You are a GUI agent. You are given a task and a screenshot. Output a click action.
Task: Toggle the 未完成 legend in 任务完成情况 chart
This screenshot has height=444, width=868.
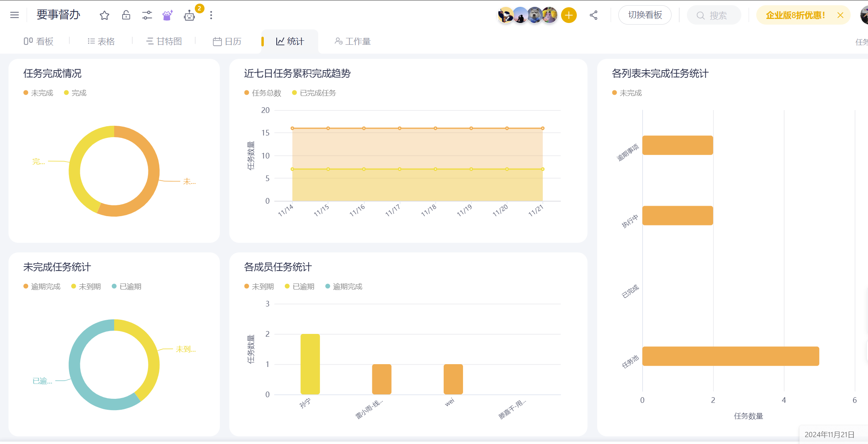pos(38,93)
